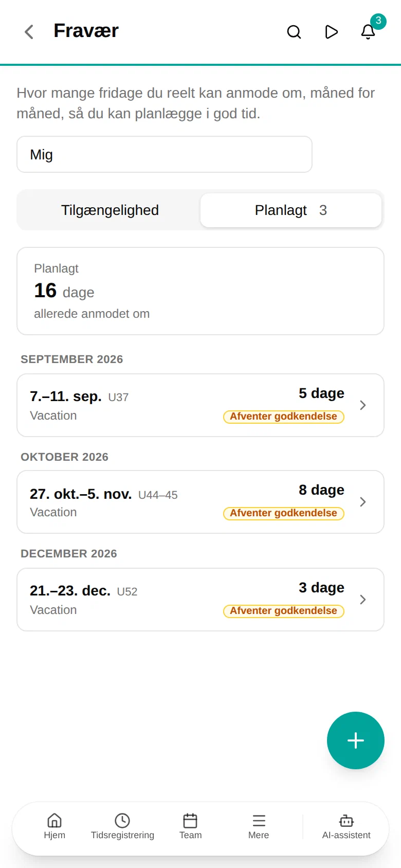Go back using the header arrow
The image size is (401, 868).
pos(29,32)
